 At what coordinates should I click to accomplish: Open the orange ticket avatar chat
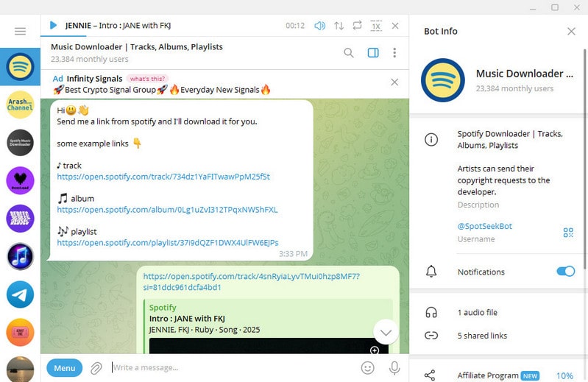point(21,332)
